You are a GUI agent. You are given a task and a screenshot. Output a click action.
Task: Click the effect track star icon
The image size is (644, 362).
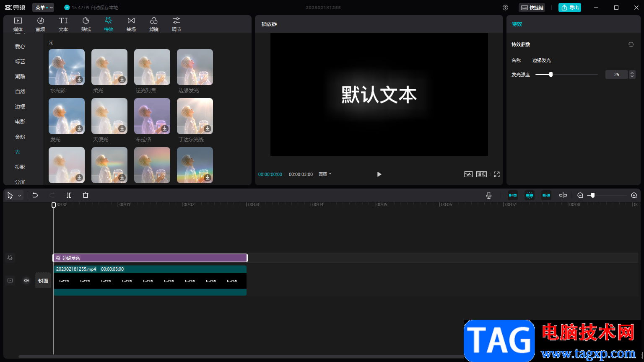click(x=10, y=258)
